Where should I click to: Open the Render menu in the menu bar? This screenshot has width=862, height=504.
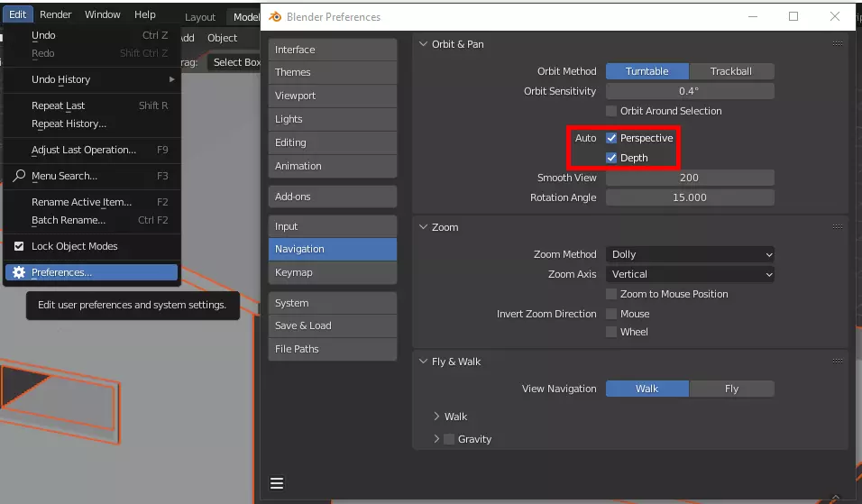[56, 14]
